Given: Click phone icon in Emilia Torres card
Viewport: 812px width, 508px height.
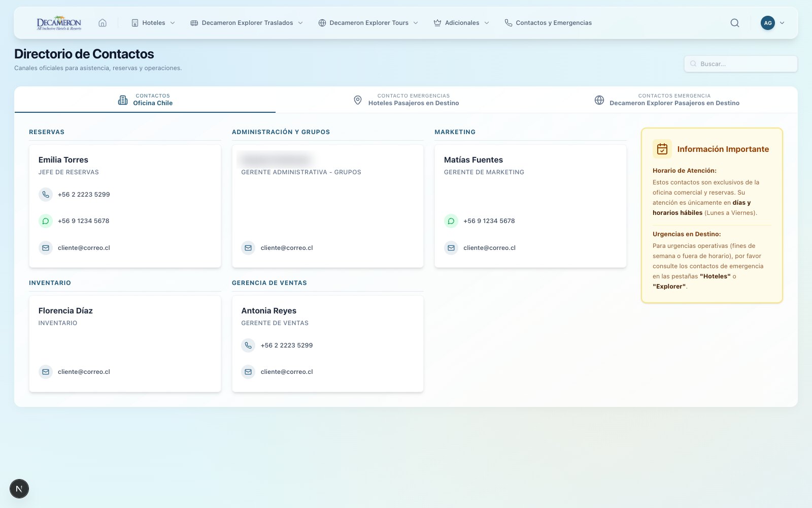Looking at the screenshot, I should (46, 195).
